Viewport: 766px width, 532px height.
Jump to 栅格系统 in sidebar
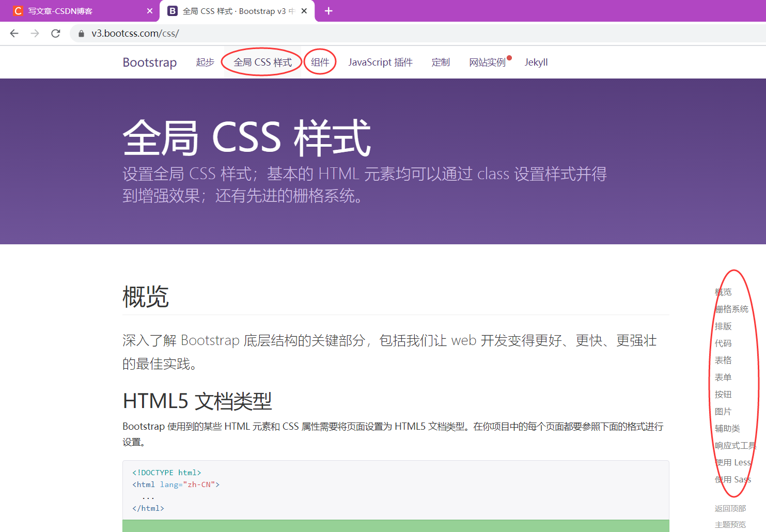[731, 309]
